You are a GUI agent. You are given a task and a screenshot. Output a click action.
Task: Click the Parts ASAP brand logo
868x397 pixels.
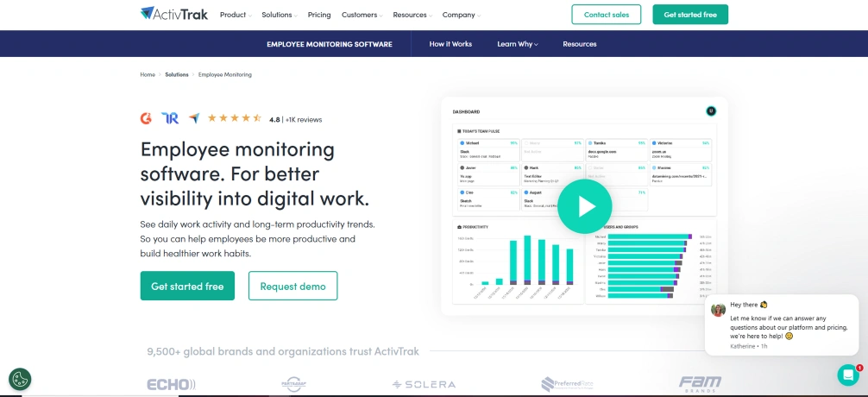click(x=294, y=384)
